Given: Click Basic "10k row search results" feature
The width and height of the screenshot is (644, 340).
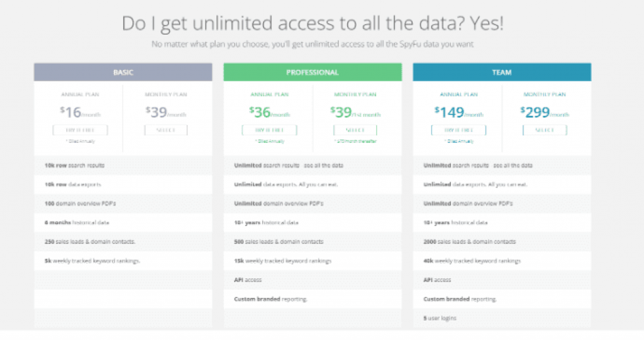Looking at the screenshot, I should click(74, 165).
